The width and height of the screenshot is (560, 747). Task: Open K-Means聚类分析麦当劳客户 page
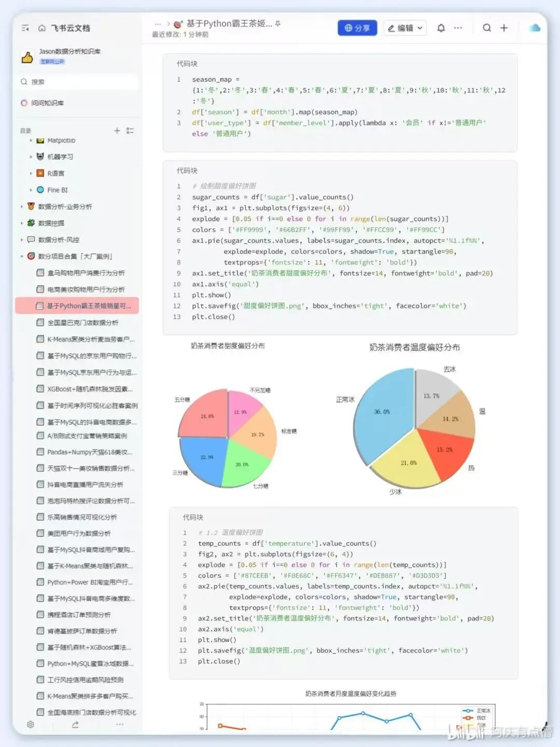click(x=91, y=339)
